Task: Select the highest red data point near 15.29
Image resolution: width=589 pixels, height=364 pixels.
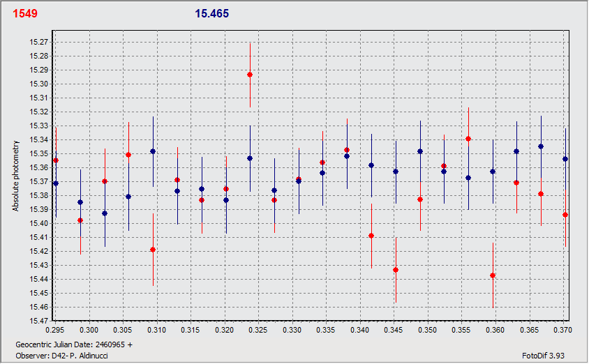Action: point(250,75)
